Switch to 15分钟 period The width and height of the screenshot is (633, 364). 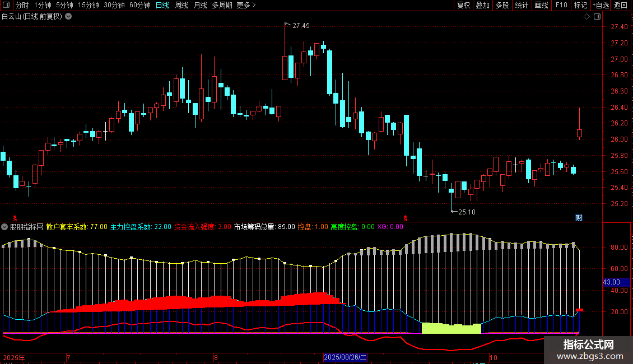pyautogui.click(x=89, y=5)
